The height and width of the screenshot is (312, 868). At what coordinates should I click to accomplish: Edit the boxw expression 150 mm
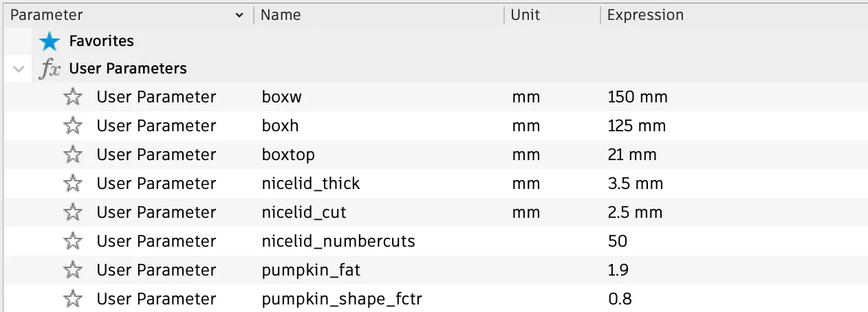click(x=638, y=97)
